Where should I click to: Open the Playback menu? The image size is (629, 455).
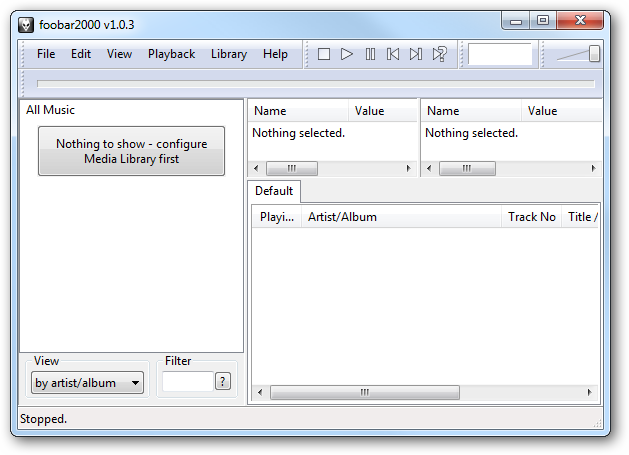171,54
